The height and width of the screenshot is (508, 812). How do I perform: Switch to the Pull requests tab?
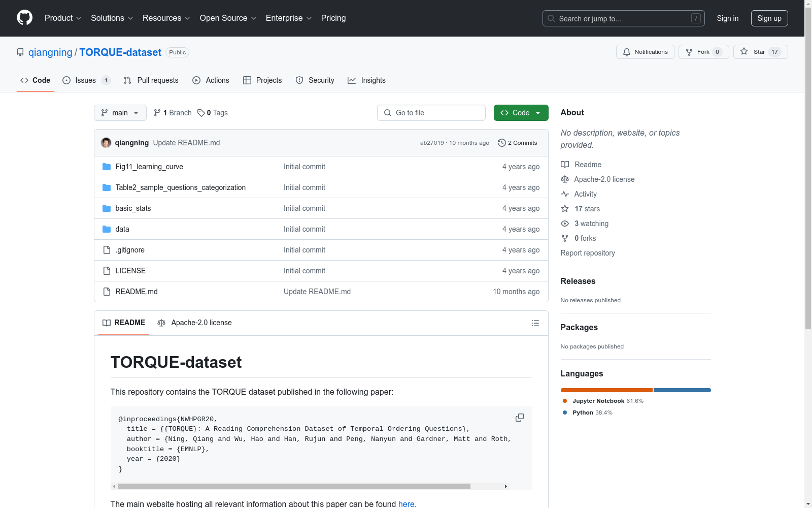151,80
